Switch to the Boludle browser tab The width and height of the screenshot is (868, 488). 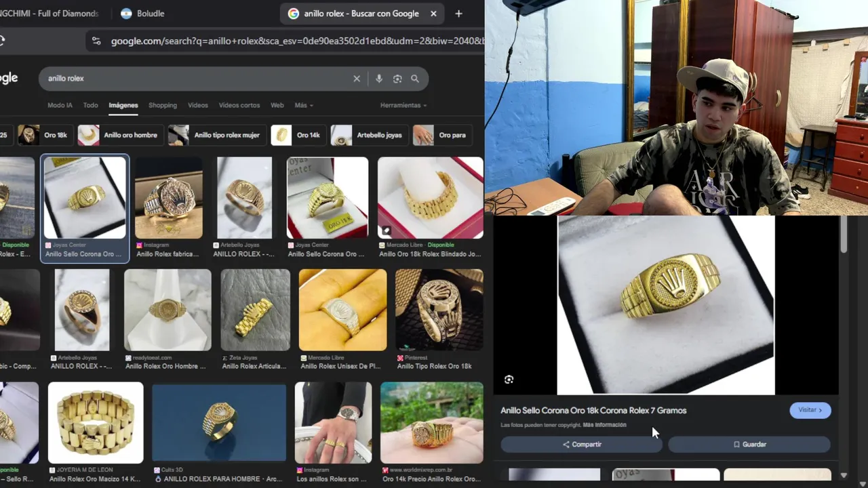pos(142,14)
